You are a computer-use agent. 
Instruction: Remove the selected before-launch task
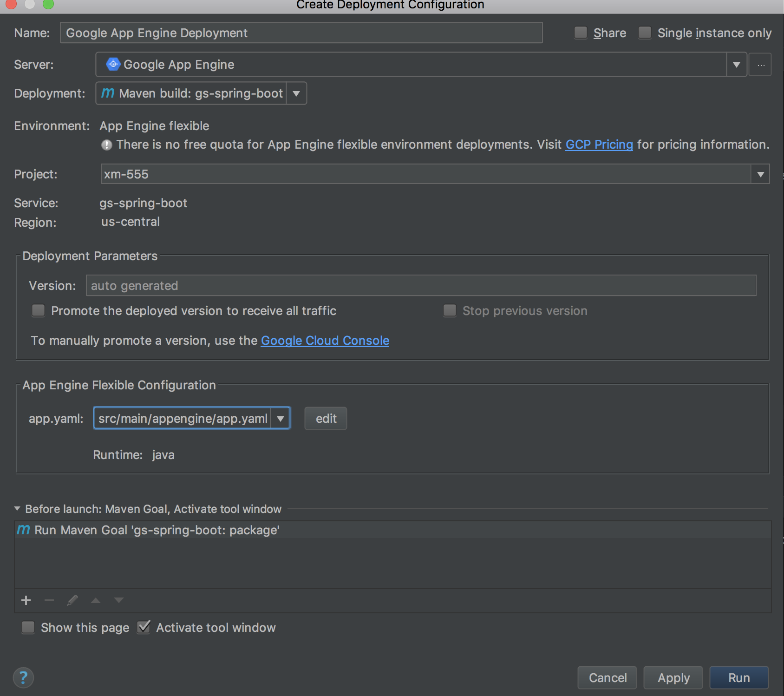(x=49, y=600)
